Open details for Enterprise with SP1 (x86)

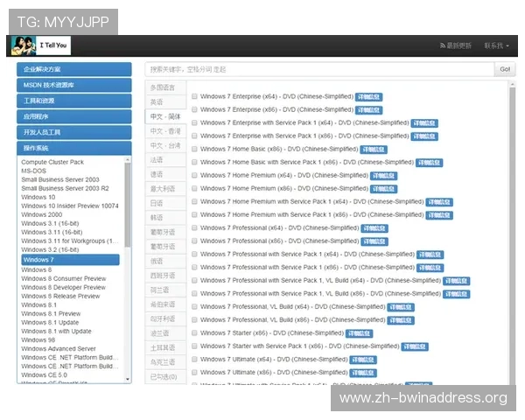click(x=424, y=136)
